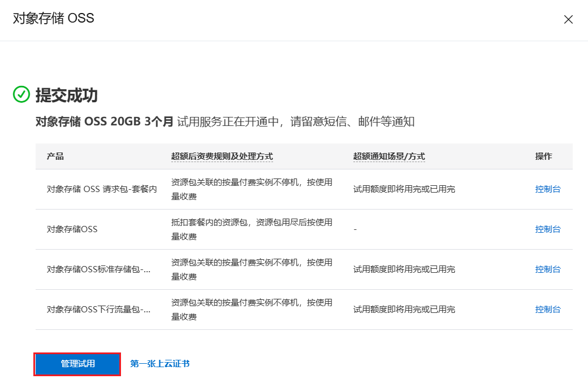Select product cell 对象存储OSS标准存储包

click(x=98, y=269)
